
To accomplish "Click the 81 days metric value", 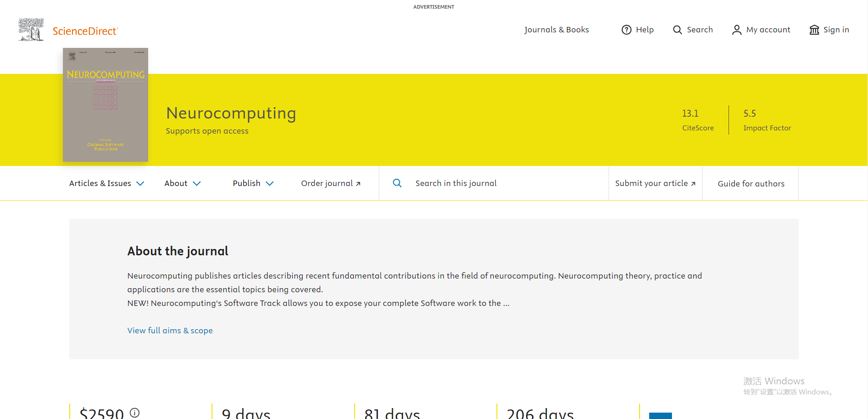I will pyautogui.click(x=392, y=413).
